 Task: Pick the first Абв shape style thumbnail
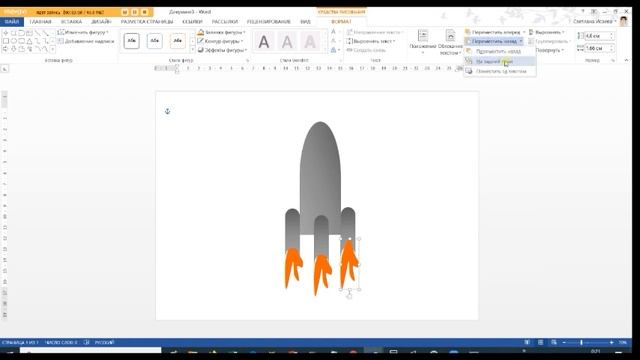pyautogui.click(x=131, y=41)
